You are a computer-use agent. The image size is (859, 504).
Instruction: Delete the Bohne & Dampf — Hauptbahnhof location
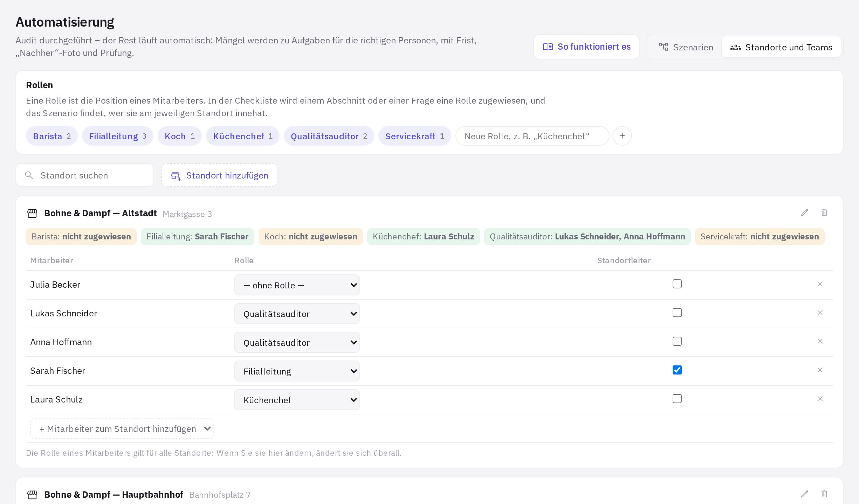824,494
